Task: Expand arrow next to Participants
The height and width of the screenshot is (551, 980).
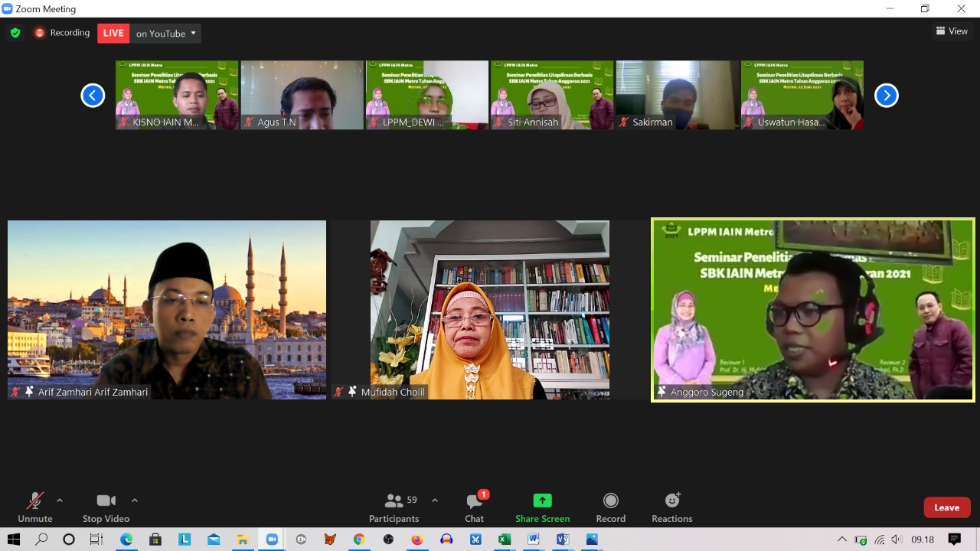Action: point(435,500)
